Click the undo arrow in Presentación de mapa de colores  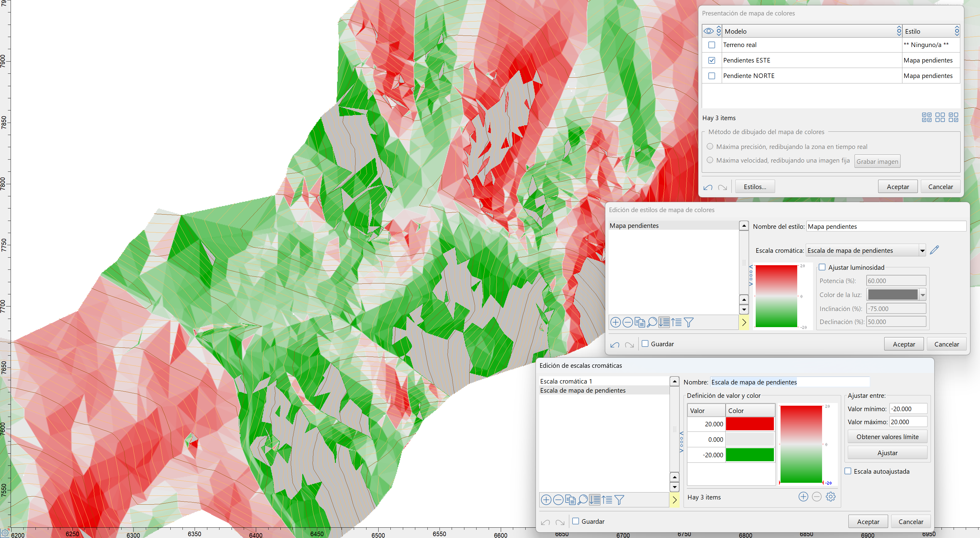pyautogui.click(x=707, y=187)
